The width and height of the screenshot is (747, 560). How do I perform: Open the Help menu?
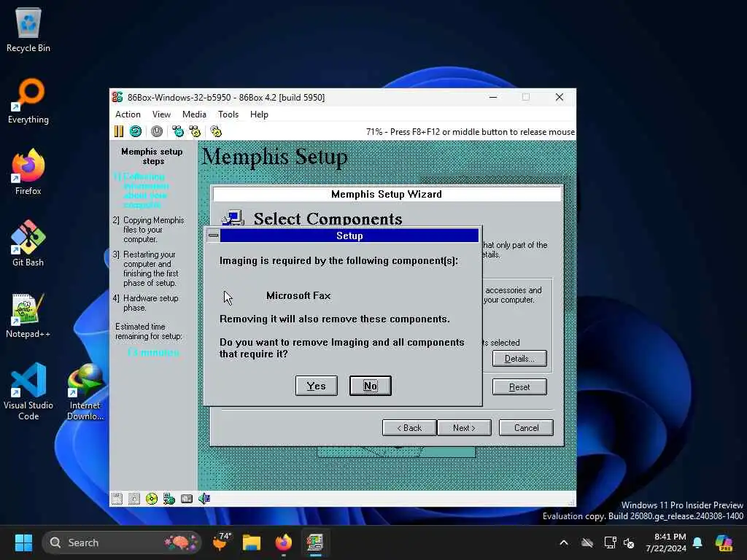[x=259, y=114]
